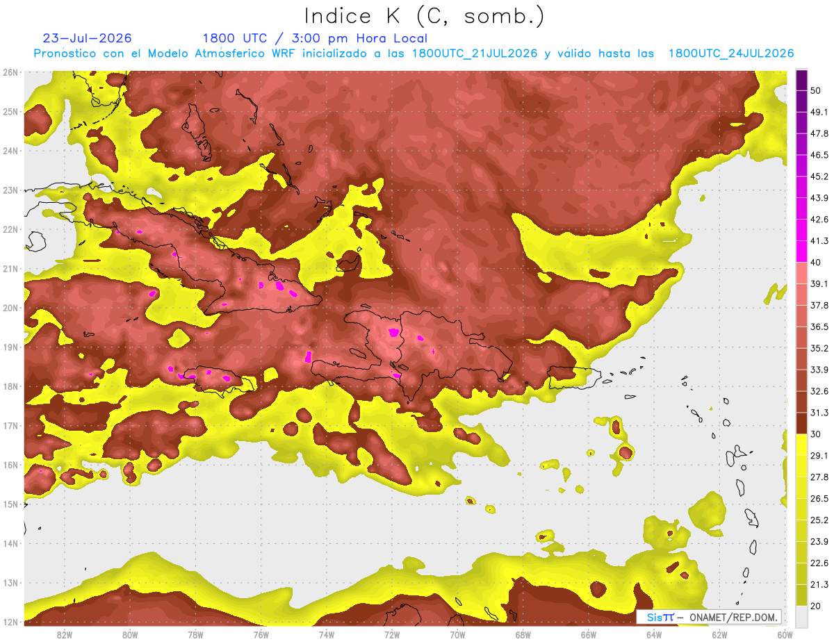Click the '82W' longitude axis label
The image size is (834, 644).
click(x=65, y=634)
